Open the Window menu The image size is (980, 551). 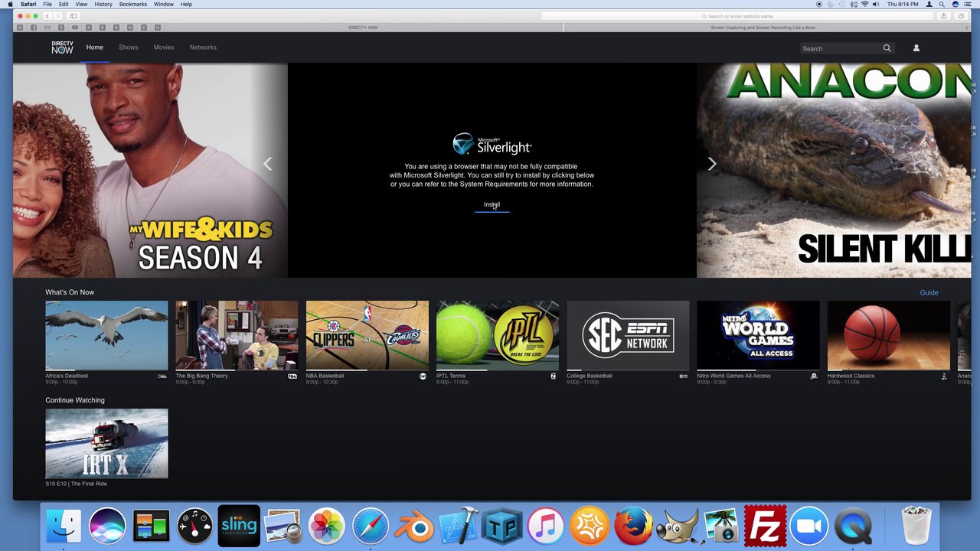pyautogui.click(x=164, y=4)
